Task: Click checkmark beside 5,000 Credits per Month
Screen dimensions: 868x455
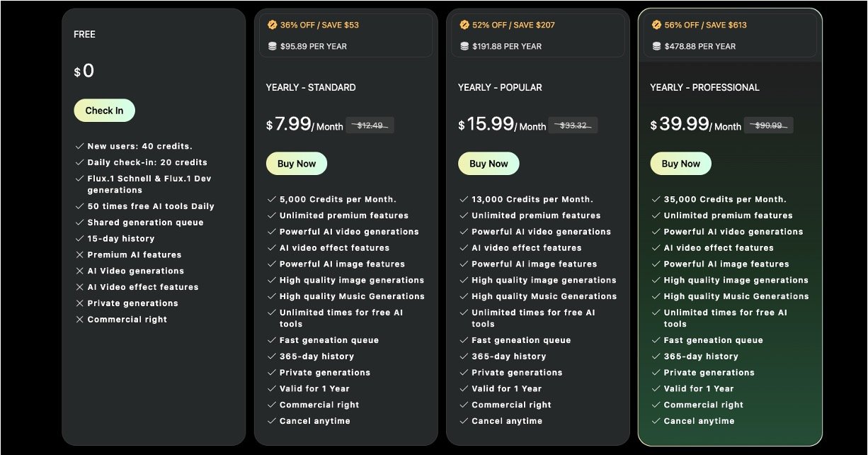Action: pyautogui.click(x=272, y=199)
